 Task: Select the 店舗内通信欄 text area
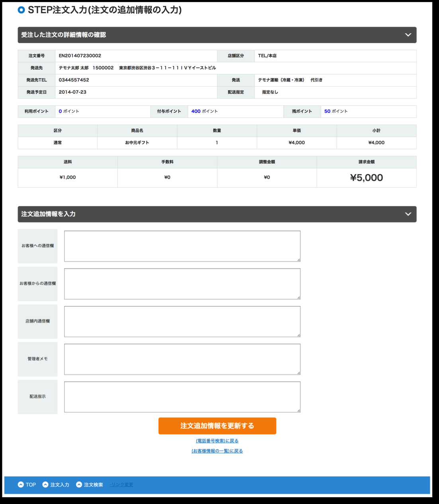182,321
